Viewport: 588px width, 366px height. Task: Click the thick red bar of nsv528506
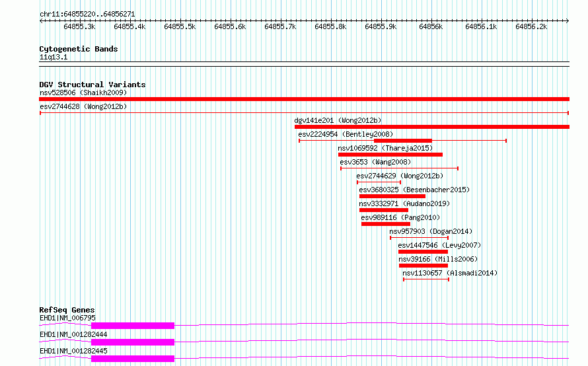[304, 99]
